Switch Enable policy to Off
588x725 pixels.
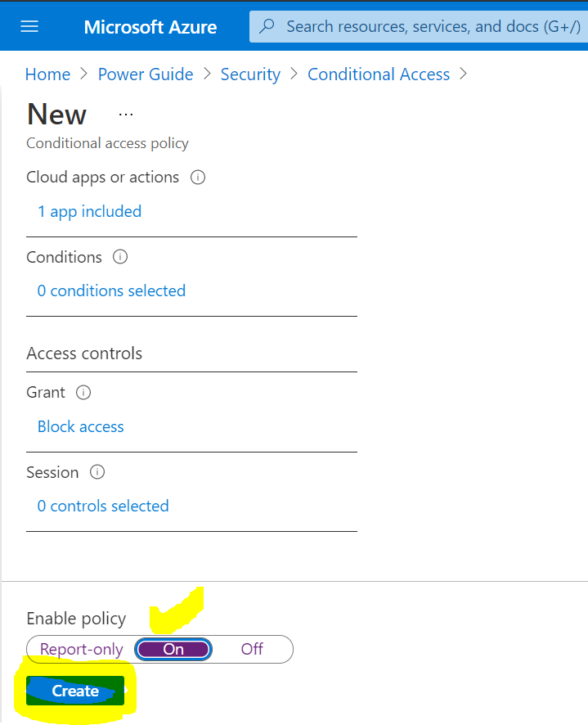[x=251, y=649]
